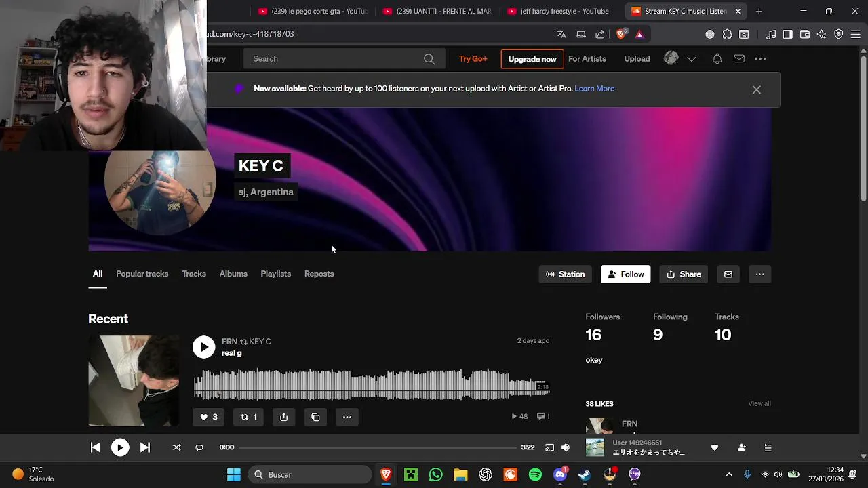Open the header more options menu
868x488 pixels.
point(760,59)
